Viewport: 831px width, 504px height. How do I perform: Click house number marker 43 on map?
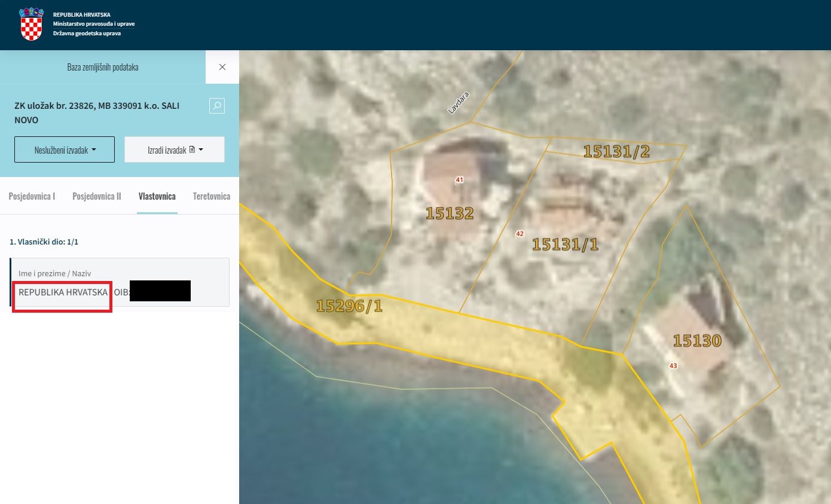(x=673, y=366)
